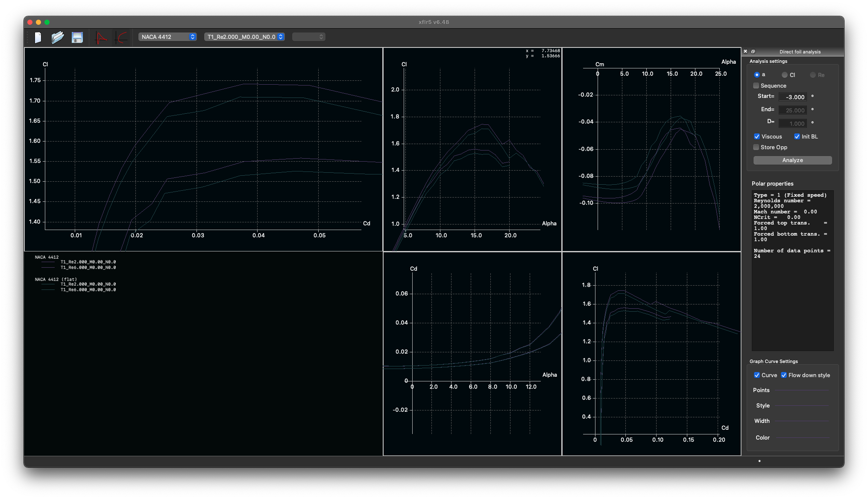Click the Start= input field
The height and width of the screenshot is (499, 868).
pyautogui.click(x=793, y=97)
